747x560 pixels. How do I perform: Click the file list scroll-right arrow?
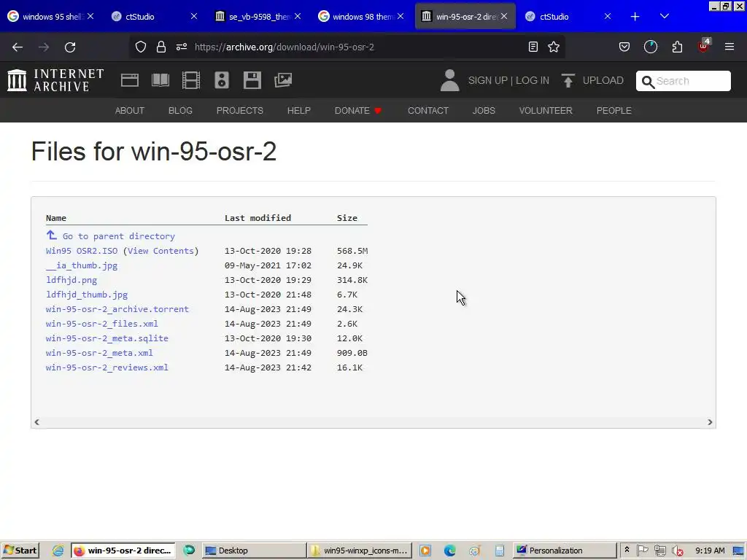point(710,422)
